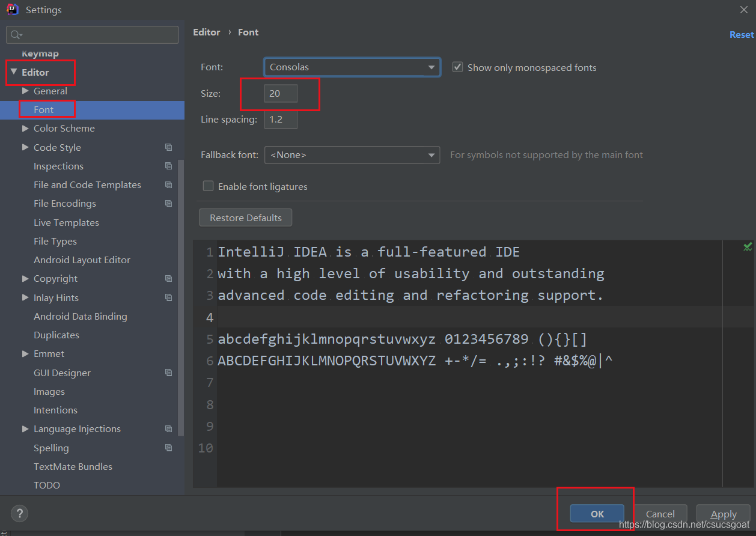Click the project-level icon beside File and Code Templates
756x536 pixels.
(x=168, y=184)
